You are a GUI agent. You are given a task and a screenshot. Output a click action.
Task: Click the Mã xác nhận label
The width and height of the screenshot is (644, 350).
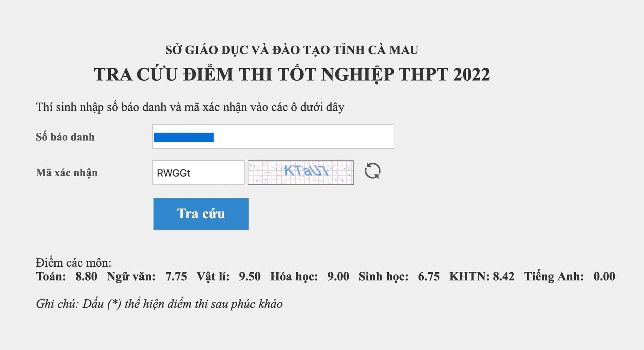66,172
